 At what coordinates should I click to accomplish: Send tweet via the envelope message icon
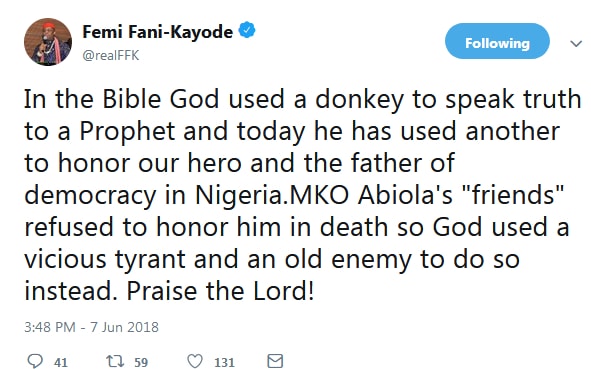pyautogui.click(x=275, y=361)
